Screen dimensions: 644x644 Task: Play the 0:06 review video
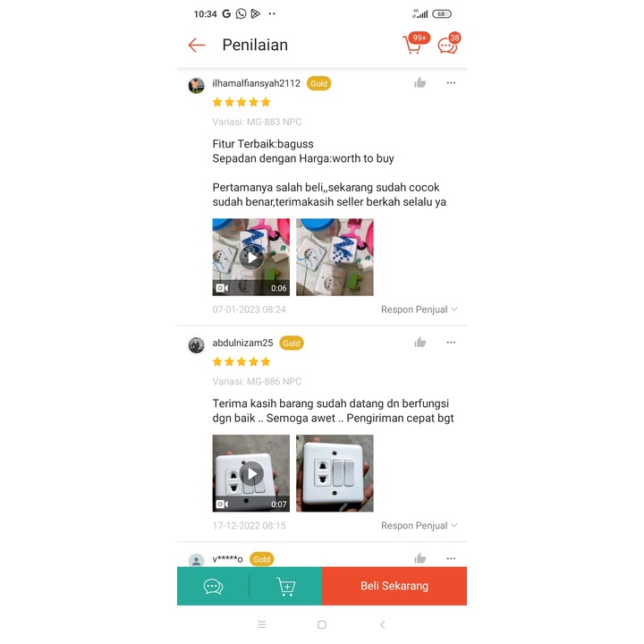[x=251, y=257]
